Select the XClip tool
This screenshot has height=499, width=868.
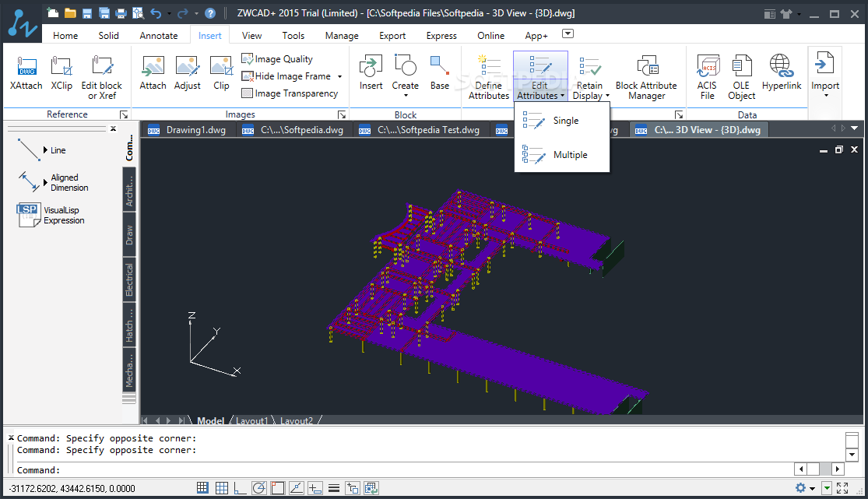(x=61, y=73)
